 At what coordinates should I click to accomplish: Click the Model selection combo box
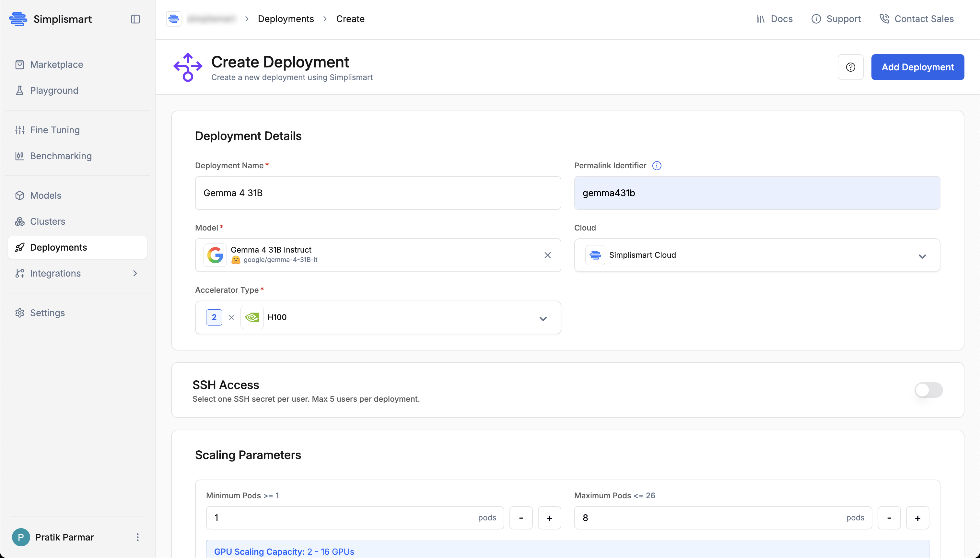pyautogui.click(x=378, y=255)
